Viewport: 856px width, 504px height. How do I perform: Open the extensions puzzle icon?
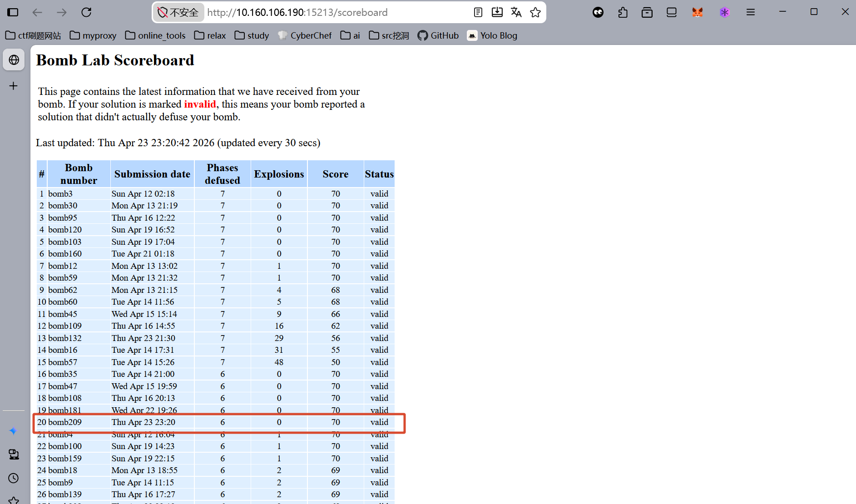623,12
